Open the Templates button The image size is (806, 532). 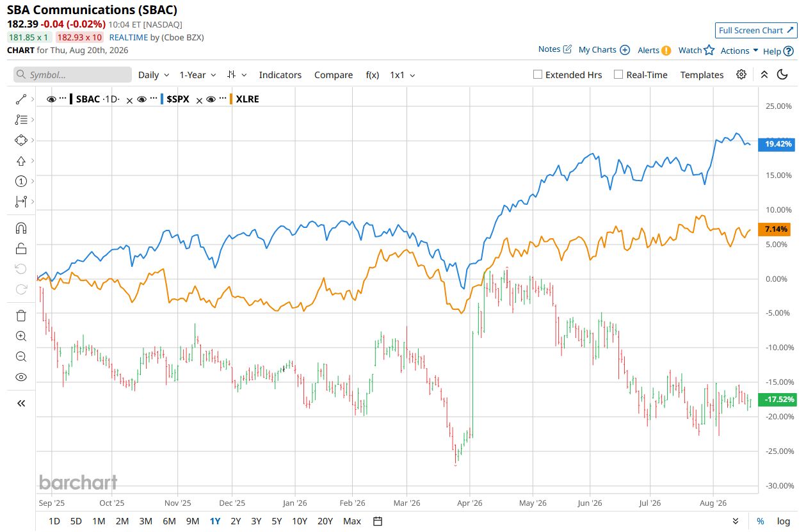tap(702, 75)
